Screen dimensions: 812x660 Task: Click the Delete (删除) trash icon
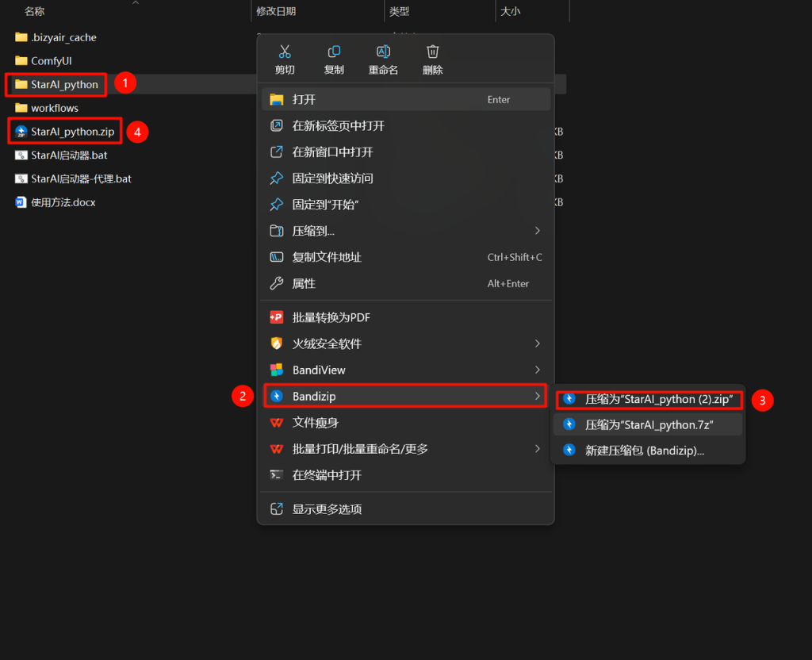tap(432, 52)
